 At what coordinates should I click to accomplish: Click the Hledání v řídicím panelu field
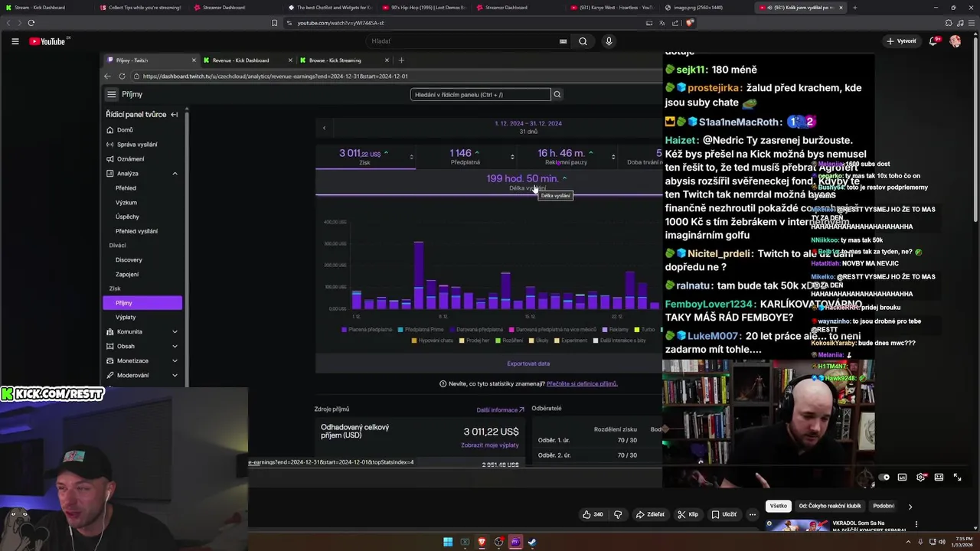click(x=480, y=94)
